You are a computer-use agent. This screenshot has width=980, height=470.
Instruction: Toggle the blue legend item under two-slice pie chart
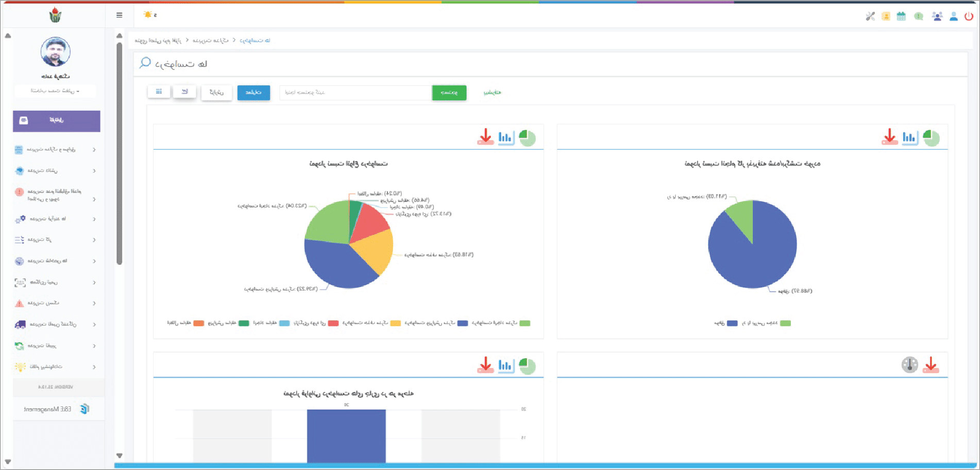coord(732,324)
